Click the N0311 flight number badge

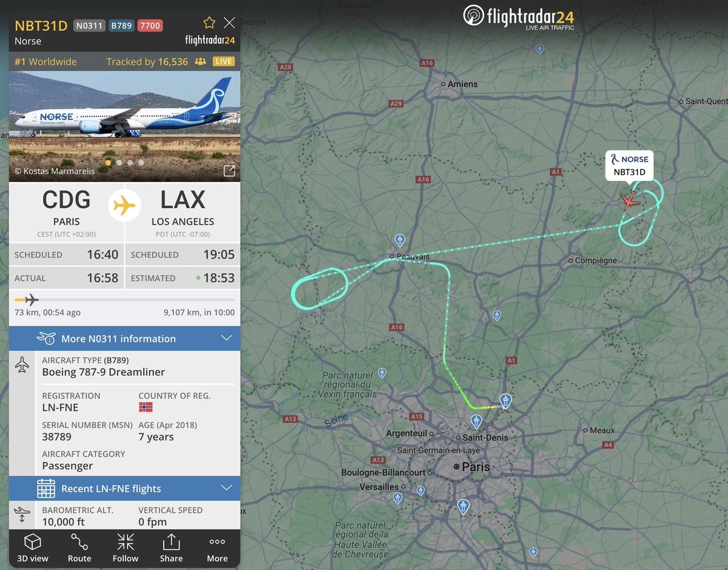tap(89, 25)
